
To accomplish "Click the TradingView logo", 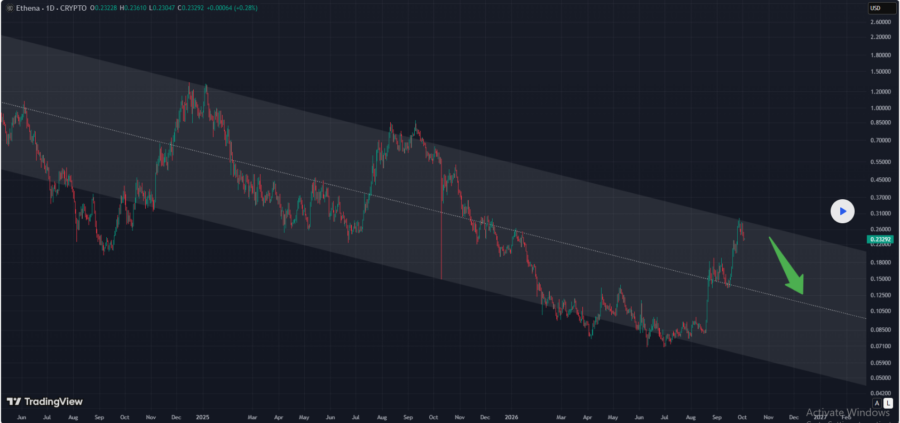I will tap(45, 402).
